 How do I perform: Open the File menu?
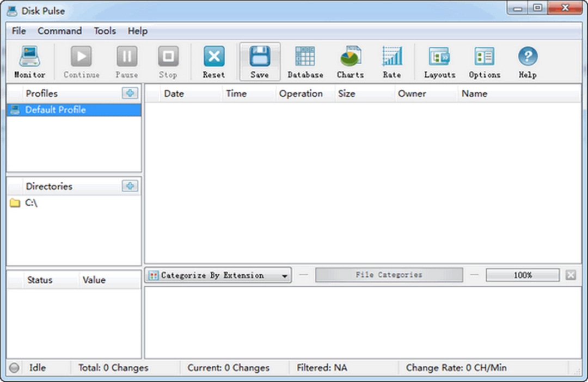pyautogui.click(x=18, y=31)
